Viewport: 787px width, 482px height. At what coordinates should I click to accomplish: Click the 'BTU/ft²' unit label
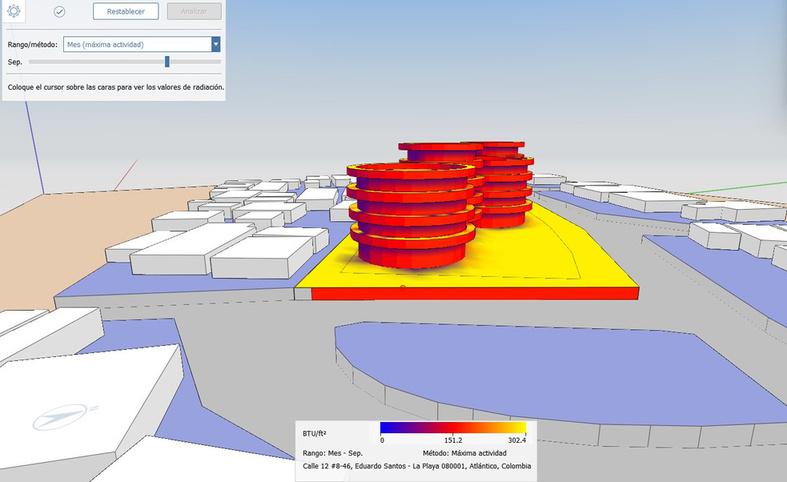(x=314, y=433)
